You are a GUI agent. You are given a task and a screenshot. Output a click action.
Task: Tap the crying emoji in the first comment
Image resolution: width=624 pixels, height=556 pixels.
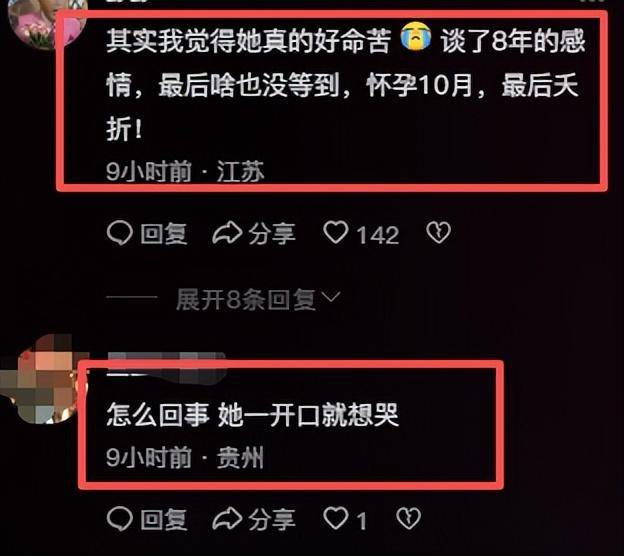pyautogui.click(x=415, y=36)
